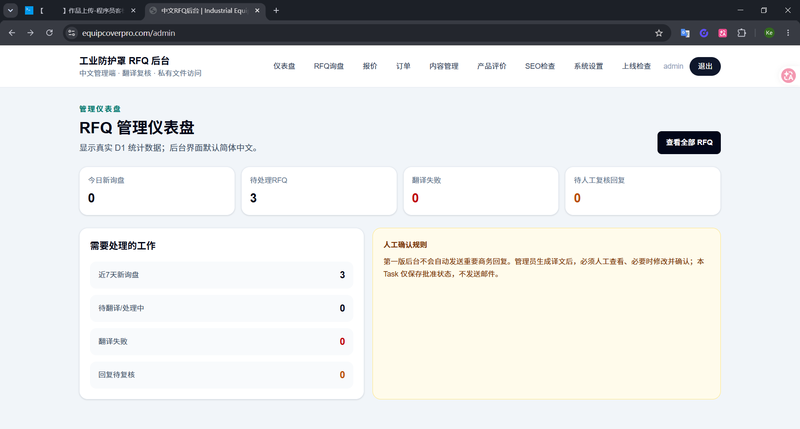Open a new browser tab
This screenshot has width=800, height=429.
coord(276,10)
